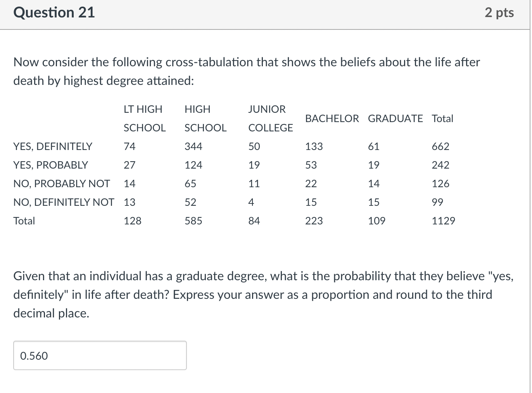
Task: Click the NO, DEFINITELY NOT row label
Action: (64, 202)
